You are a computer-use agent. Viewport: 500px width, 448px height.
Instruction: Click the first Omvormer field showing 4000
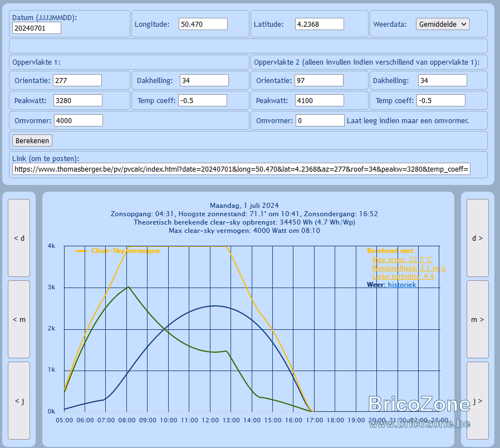(79, 120)
